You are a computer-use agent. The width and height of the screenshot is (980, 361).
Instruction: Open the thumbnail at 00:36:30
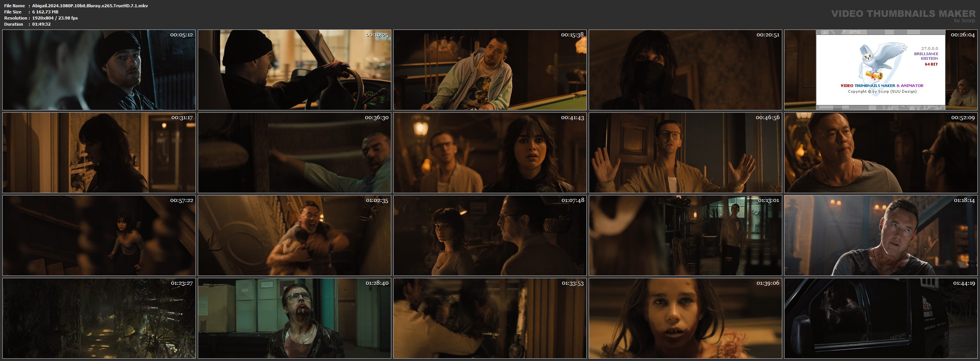tap(294, 153)
